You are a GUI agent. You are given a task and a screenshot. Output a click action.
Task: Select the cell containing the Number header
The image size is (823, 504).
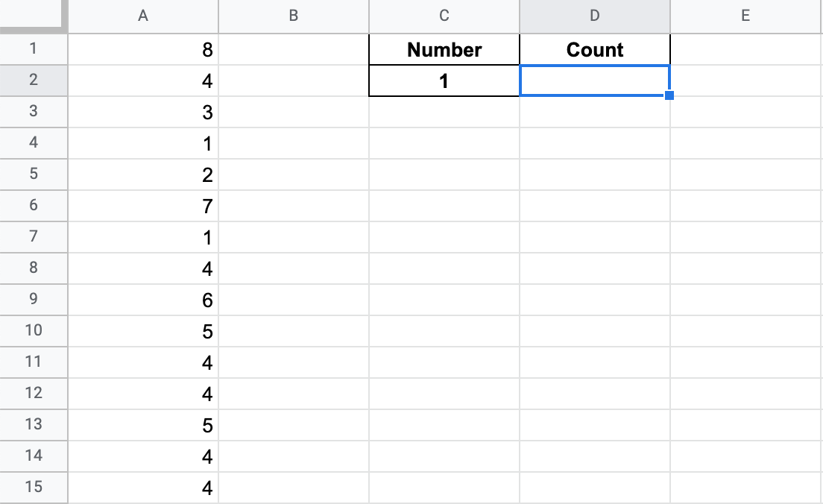(x=444, y=50)
